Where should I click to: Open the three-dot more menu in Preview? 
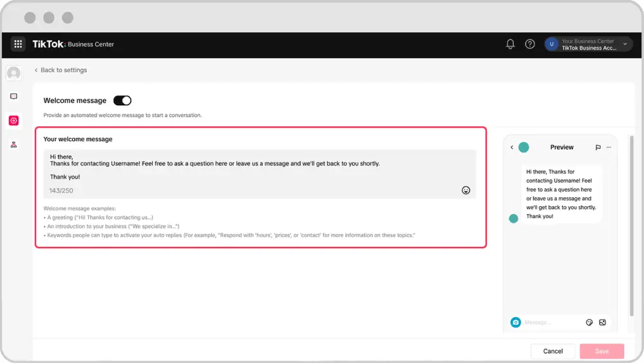pos(609,147)
